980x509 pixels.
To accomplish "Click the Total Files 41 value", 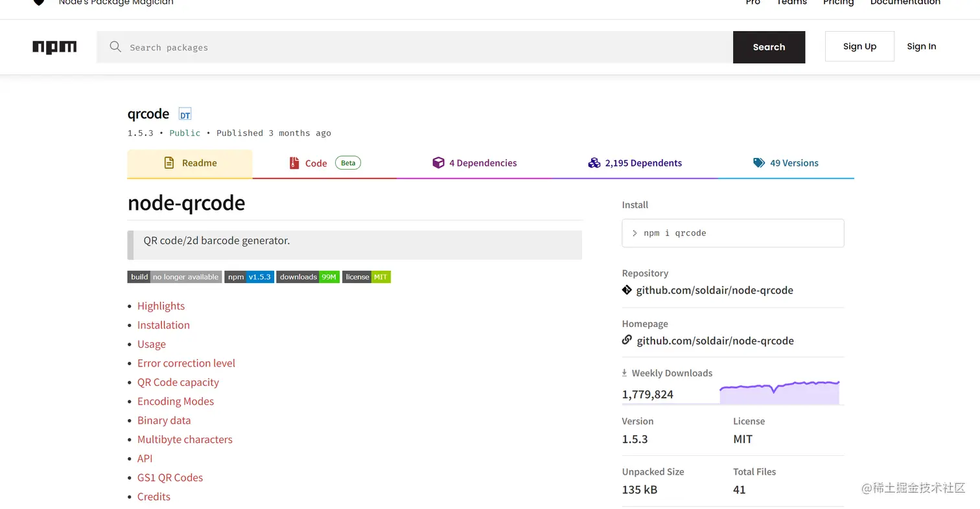I will click(x=740, y=490).
